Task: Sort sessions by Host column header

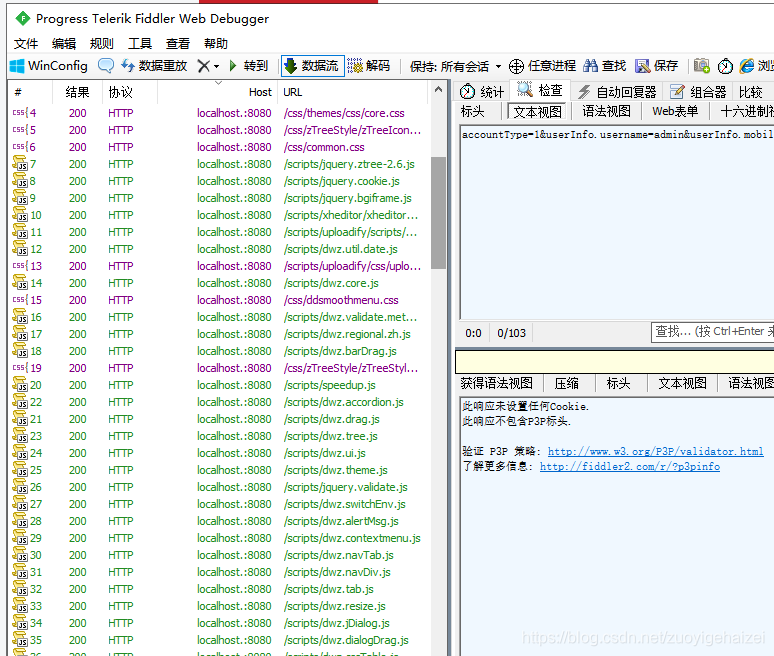Action: [218, 92]
